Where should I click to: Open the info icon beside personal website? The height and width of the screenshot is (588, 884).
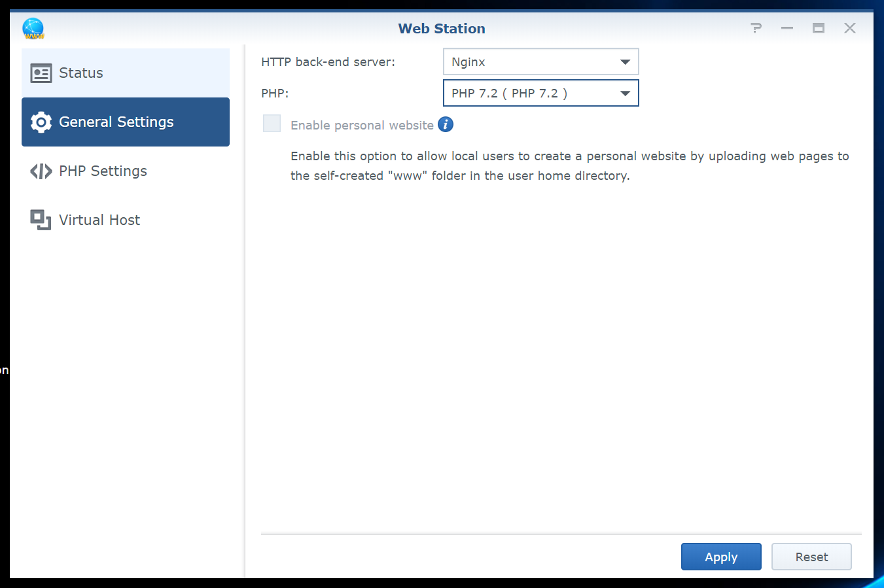pyautogui.click(x=446, y=125)
